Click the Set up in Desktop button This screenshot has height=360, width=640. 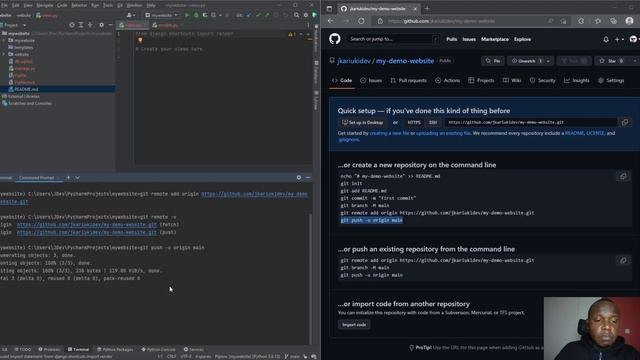point(363,122)
